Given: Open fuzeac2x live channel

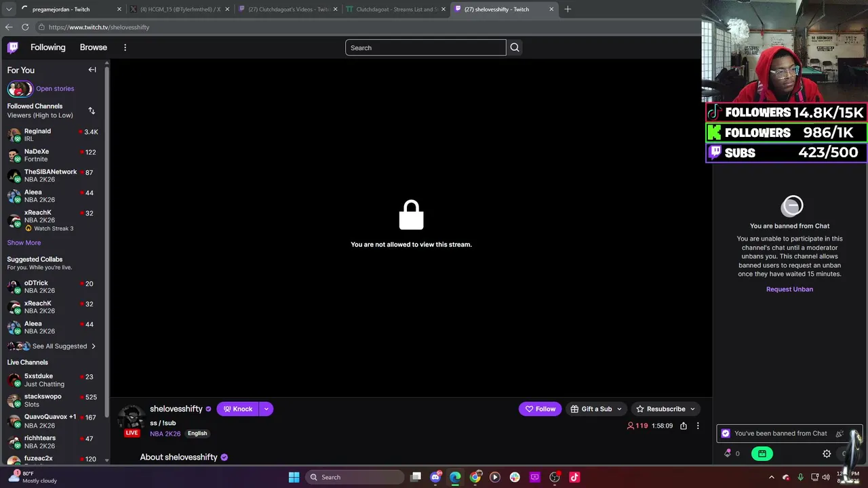Looking at the screenshot, I should (53, 459).
